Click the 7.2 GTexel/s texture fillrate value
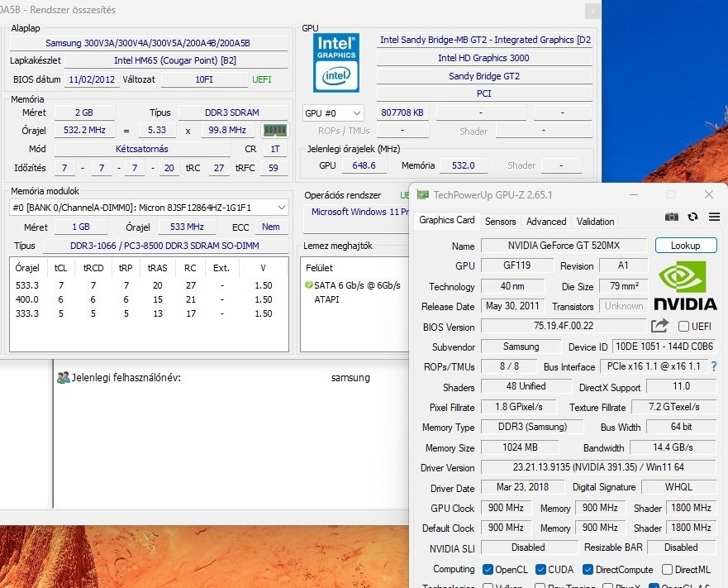 [673, 407]
